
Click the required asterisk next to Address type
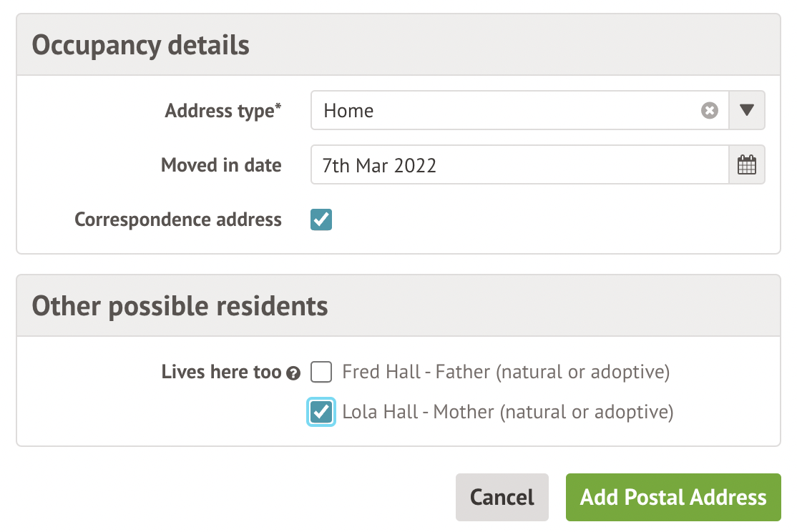tap(278, 107)
